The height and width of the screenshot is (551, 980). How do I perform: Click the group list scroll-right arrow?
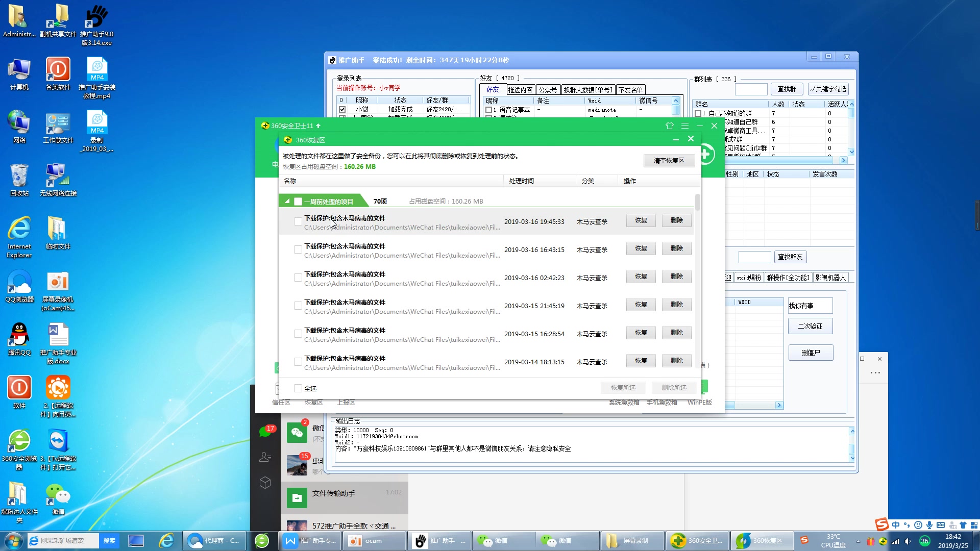[843, 160]
